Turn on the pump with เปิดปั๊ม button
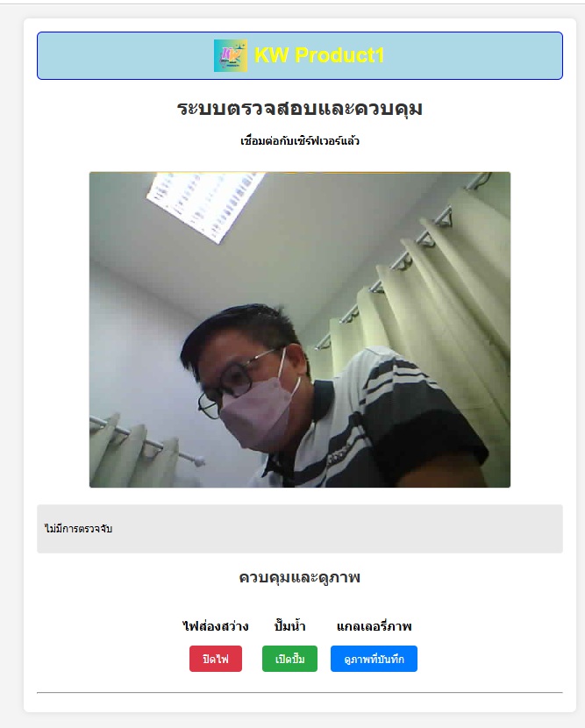 pyautogui.click(x=289, y=659)
